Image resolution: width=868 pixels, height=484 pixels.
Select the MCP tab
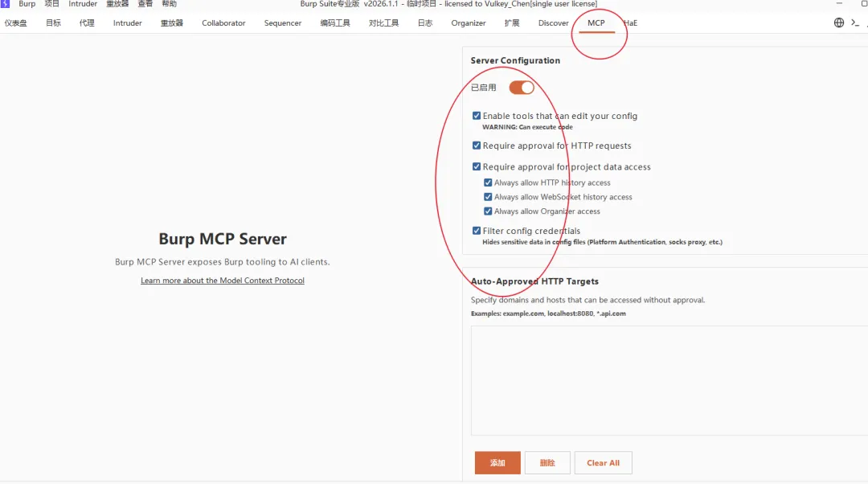tap(596, 23)
